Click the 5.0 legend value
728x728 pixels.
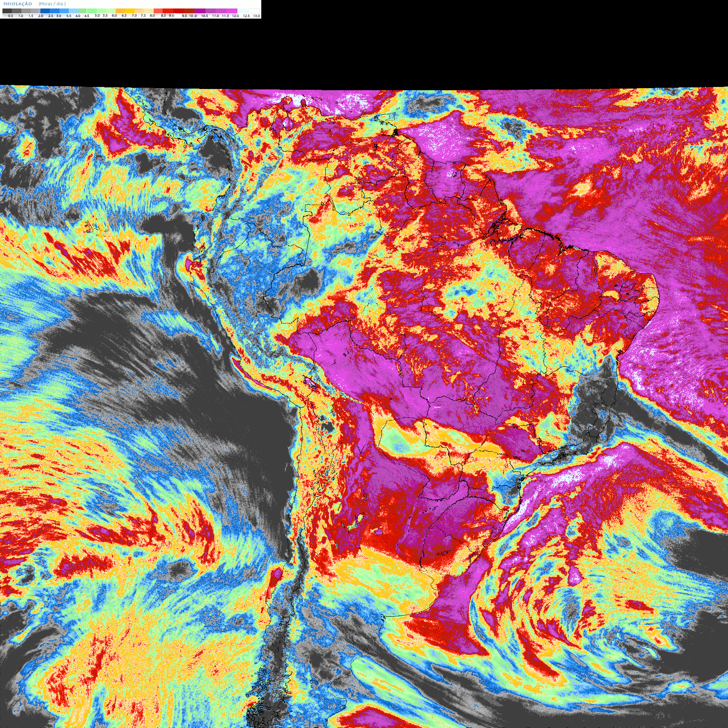click(x=97, y=15)
